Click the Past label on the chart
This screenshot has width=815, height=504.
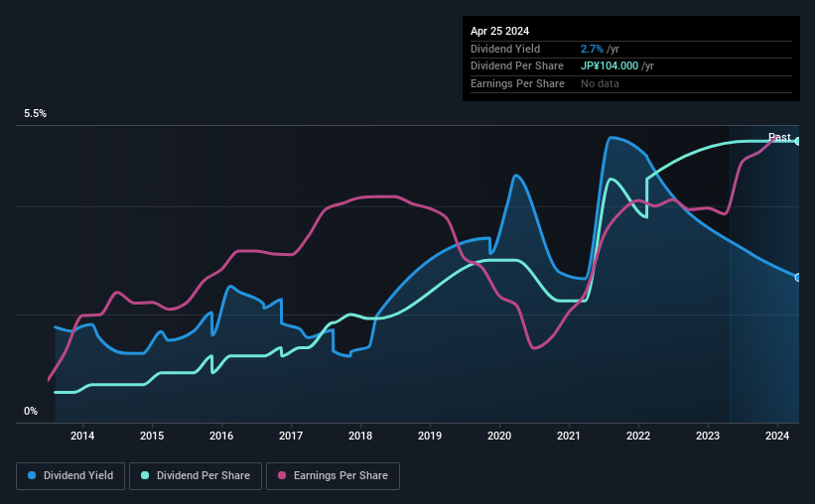(x=779, y=137)
